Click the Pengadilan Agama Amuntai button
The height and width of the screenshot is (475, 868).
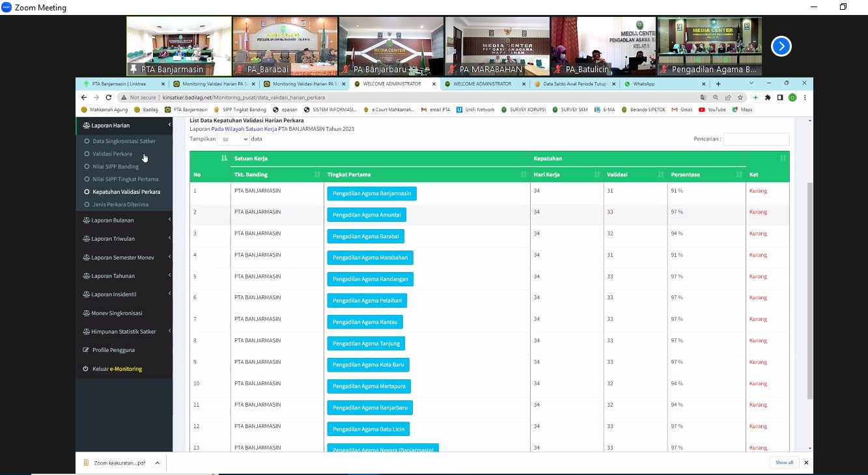pyautogui.click(x=367, y=215)
